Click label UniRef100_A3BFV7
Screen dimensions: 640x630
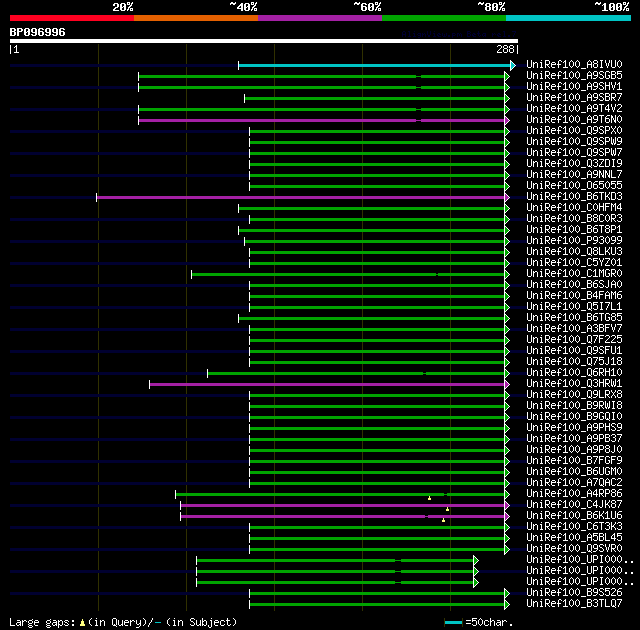tap(574, 329)
